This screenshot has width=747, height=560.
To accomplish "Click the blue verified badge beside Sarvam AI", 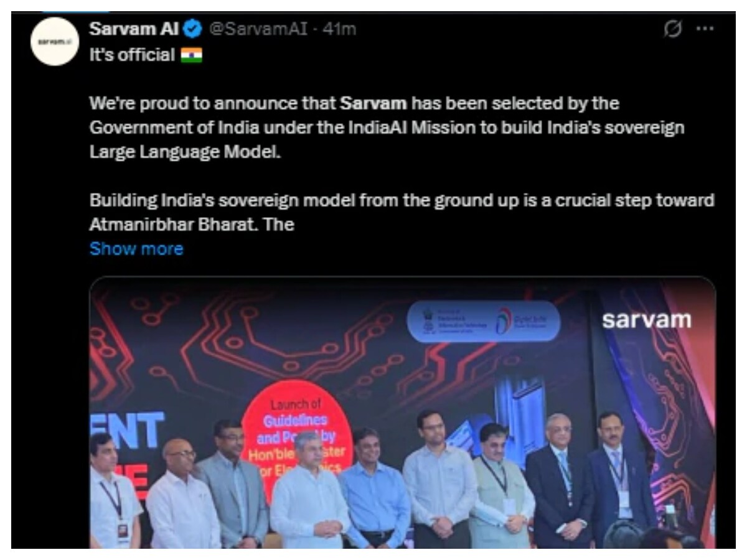I will [x=194, y=29].
